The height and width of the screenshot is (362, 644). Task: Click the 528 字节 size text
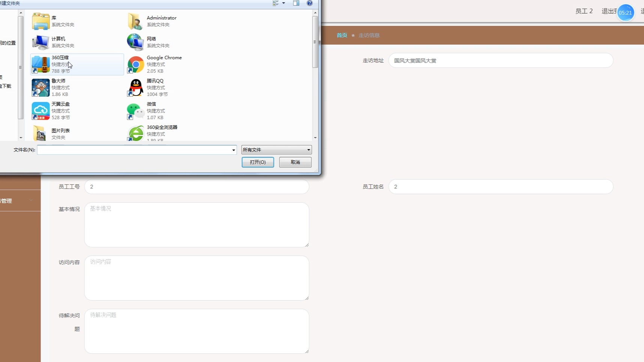[x=61, y=118]
